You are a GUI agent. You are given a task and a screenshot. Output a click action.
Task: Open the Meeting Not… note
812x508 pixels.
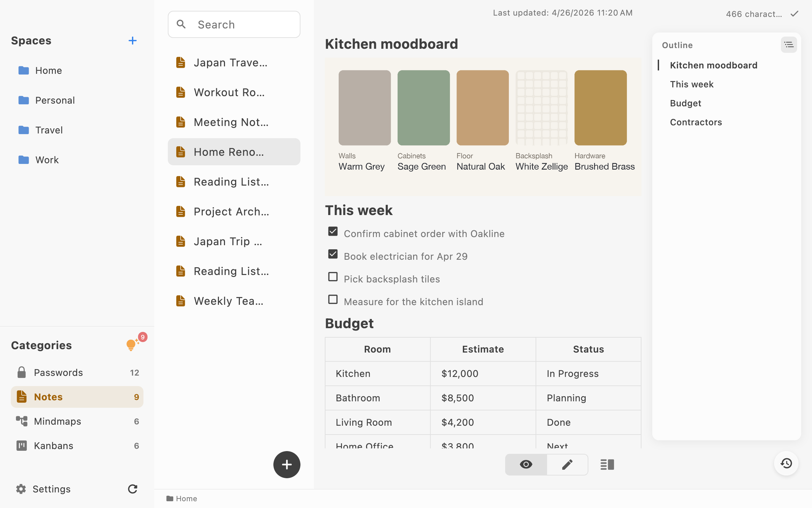pyautogui.click(x=234, y=122)
